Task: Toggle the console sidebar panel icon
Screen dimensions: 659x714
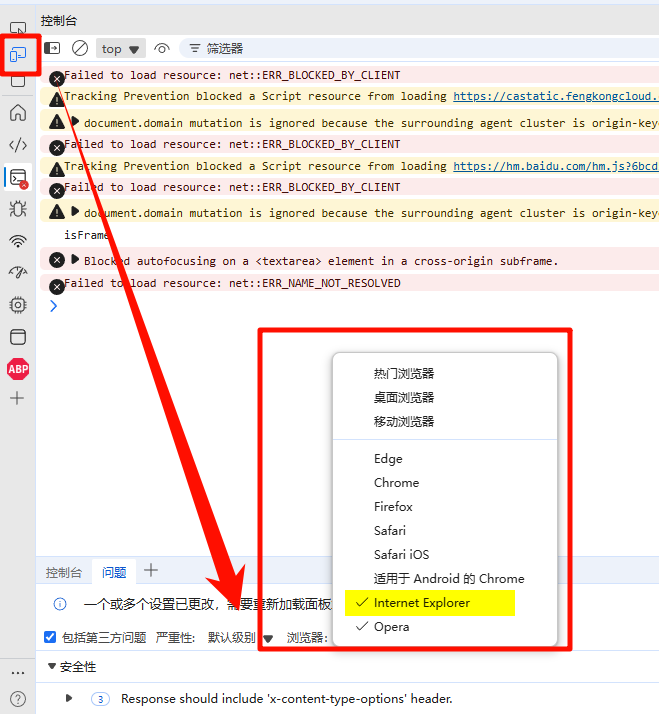Action: [x=52, y=48]
